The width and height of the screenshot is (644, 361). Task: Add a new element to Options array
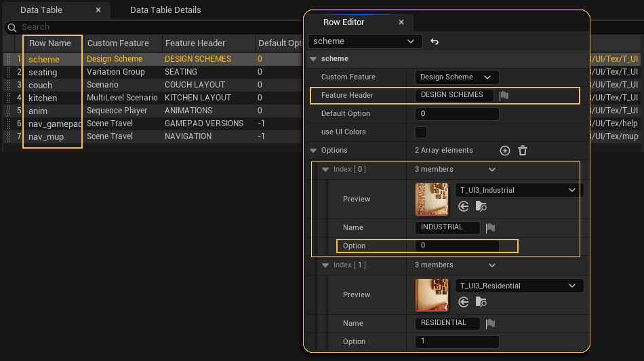pos(504,151)
